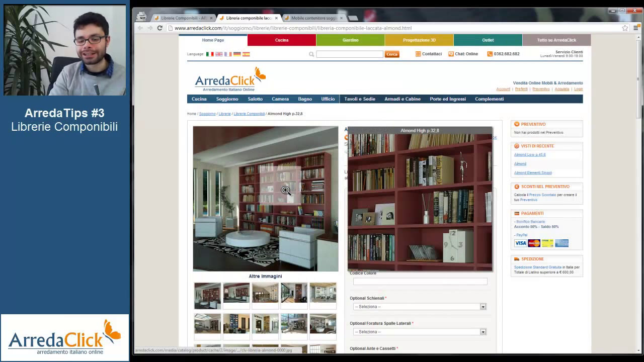
Task: Open Bagno navigation menu item
Action: pyautogui.click(x=305, y=99)
